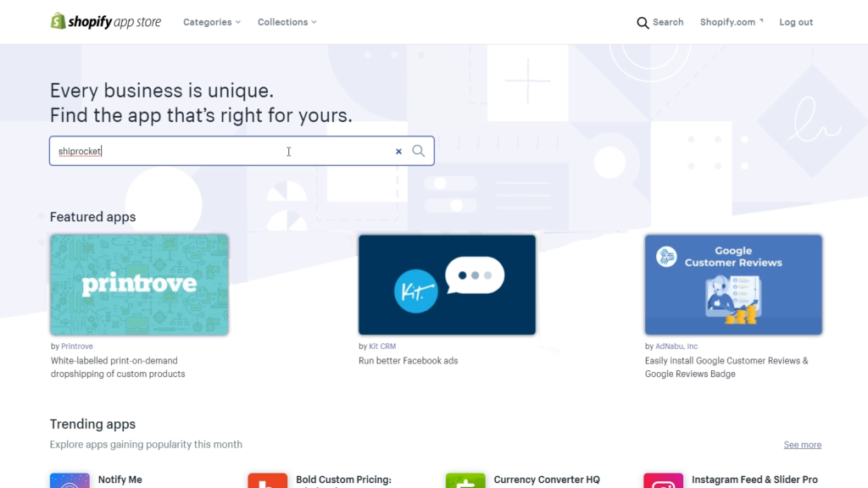
Task: Open the Bold Custom Pricing app icon
Action: pyautogui.click(x=267, y=480)
